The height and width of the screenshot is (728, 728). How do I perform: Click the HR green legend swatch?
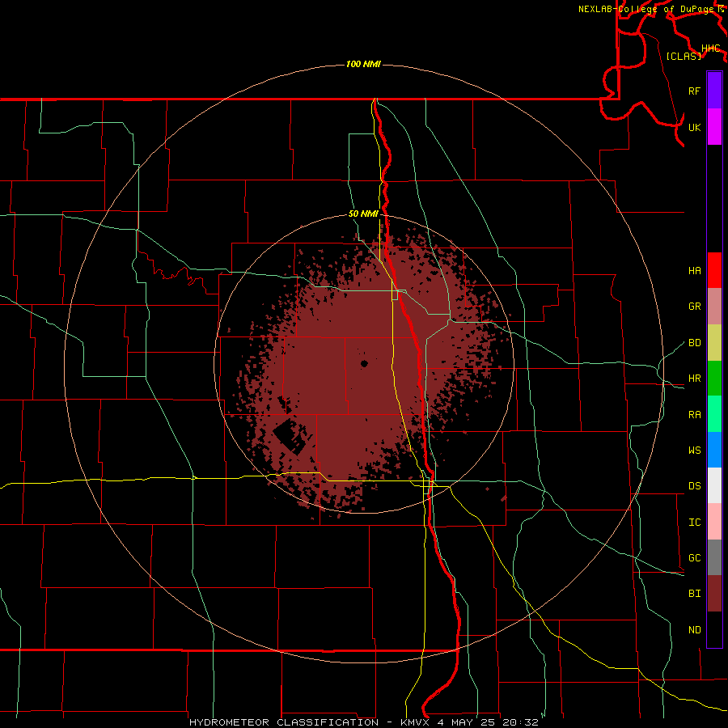click(x=714, y=378)
